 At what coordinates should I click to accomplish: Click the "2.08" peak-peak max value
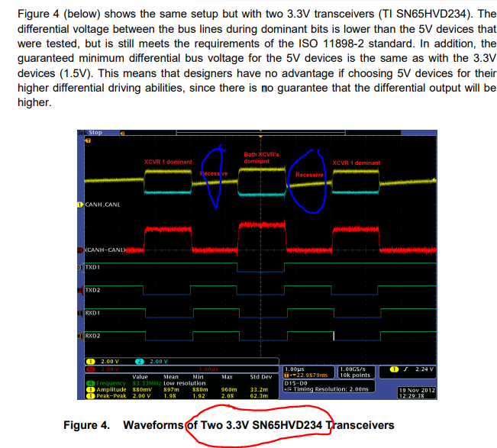click(x=228, y=396)
